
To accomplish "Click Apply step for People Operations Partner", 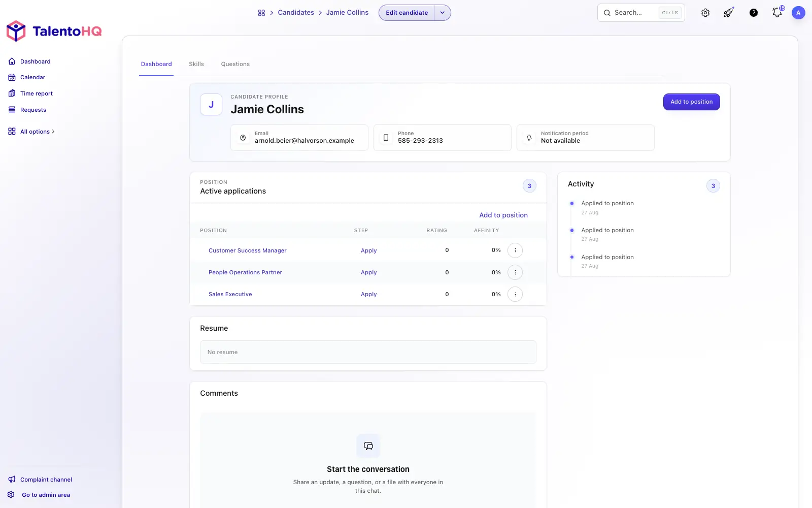I will [x=369, y=272].
